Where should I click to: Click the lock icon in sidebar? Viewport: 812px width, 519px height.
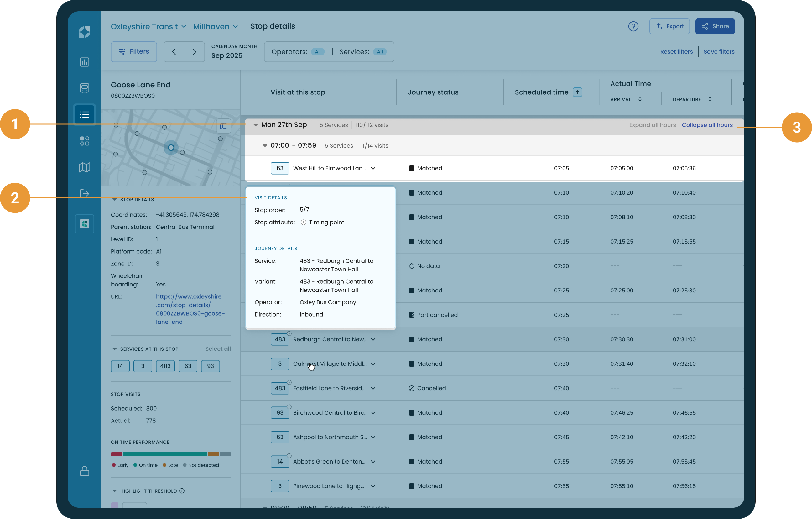point(84,471)
